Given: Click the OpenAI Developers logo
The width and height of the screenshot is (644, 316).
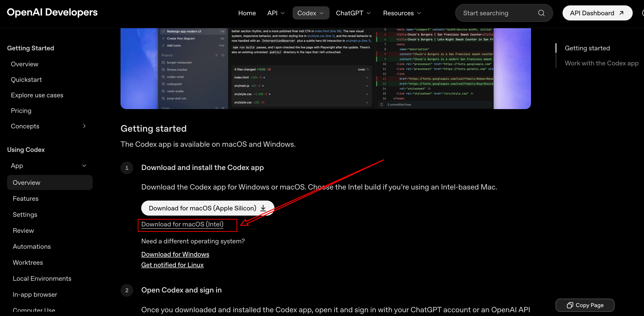Looking at the screenshot, I should click(52, 12).
